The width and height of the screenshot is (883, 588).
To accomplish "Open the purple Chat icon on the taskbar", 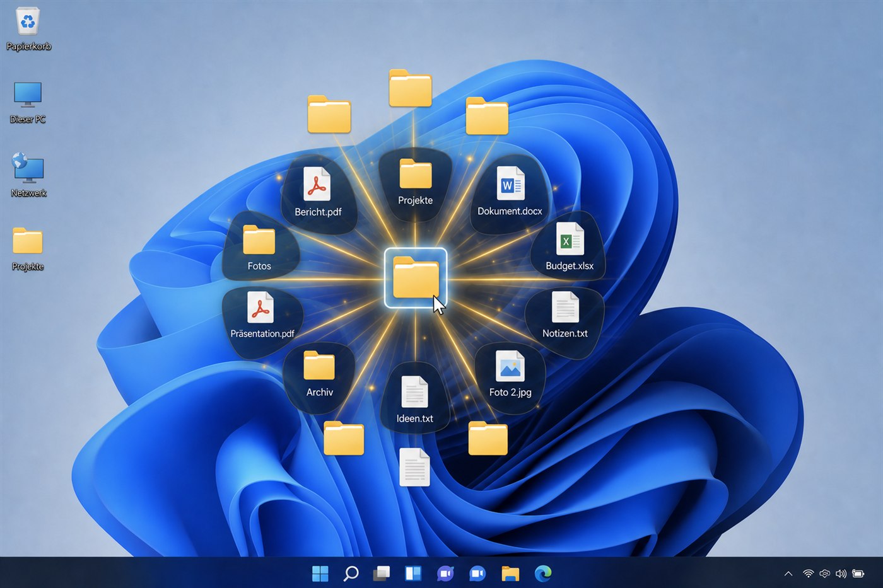I will click(x=445, y=574).
